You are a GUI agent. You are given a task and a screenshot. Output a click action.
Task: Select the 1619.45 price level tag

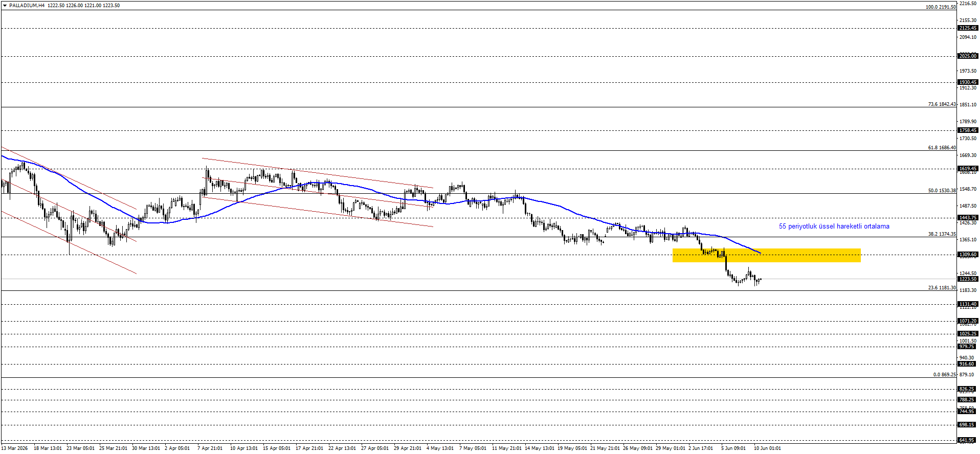[x=968, y=169]
